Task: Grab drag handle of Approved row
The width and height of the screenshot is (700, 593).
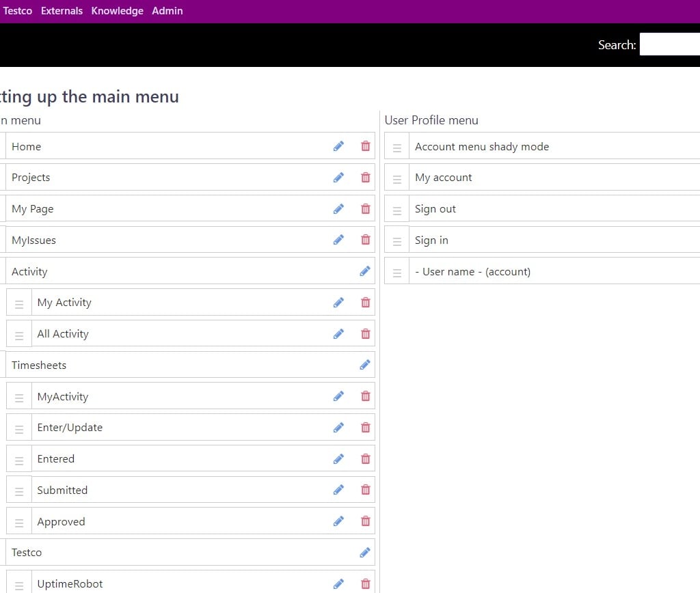Action: [x=19, y=523]
